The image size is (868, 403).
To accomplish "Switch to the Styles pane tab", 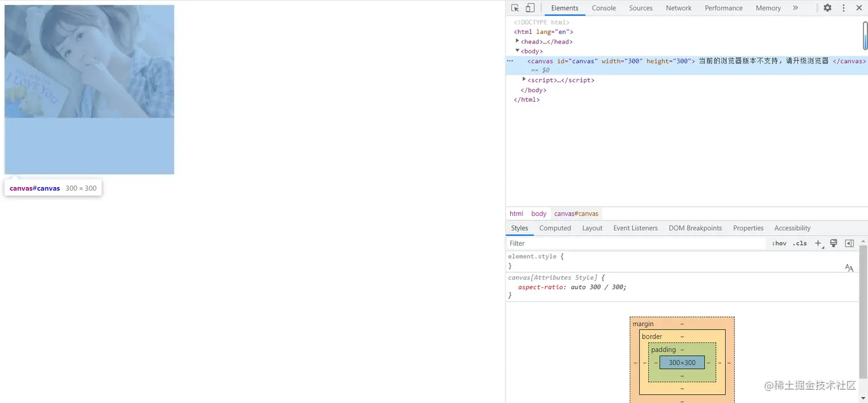I will (x=520, y=228).
